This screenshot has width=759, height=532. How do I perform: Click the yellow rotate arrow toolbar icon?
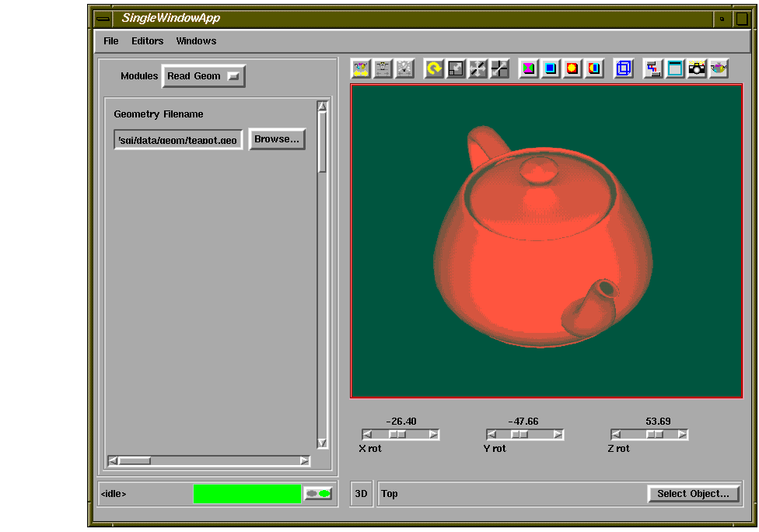[x=434, y=69]
